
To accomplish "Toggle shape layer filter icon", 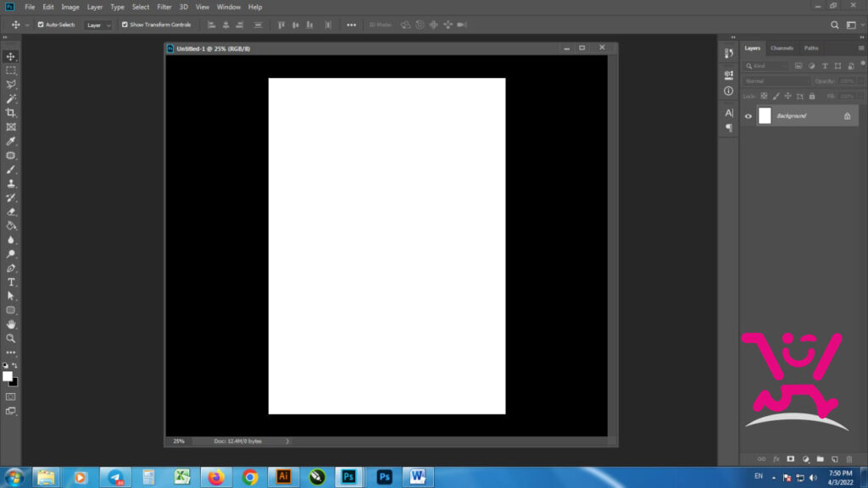I will point(837,66).
